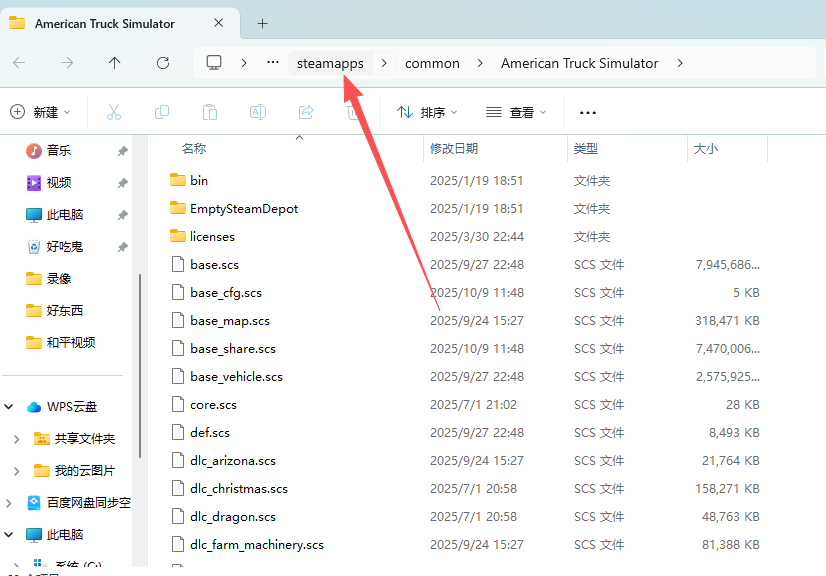Click the Rename icon in toolbar
This screenshot has height=576, width=826.
pyautogui.click(x=258, y=113)
